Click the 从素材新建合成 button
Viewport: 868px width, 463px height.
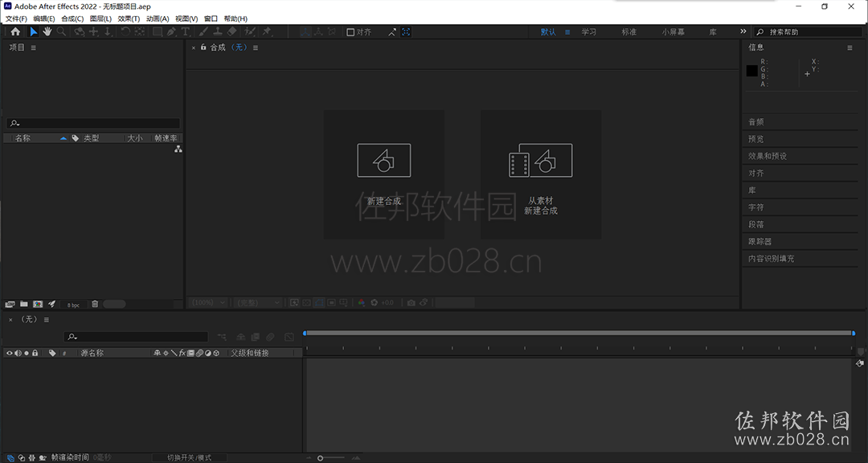click(x=541, y=174)
